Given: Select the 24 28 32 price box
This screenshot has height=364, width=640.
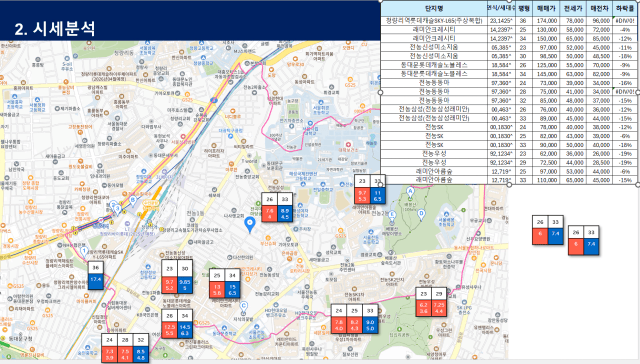Looking at the screenshot, I should pyautogui.click(x=125, y=348).
